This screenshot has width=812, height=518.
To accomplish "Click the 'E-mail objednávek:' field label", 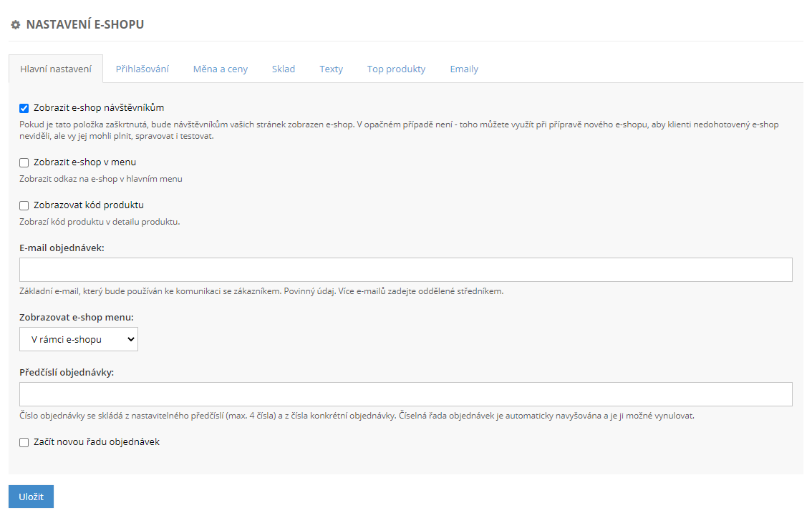I will click(x=62, y=248).
